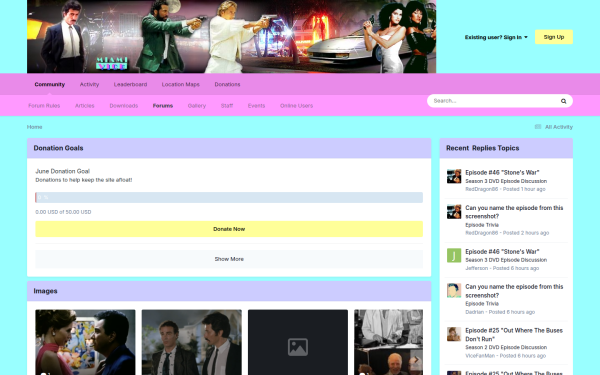Open Jefferson's green J avatar

(x=454, y=255)
